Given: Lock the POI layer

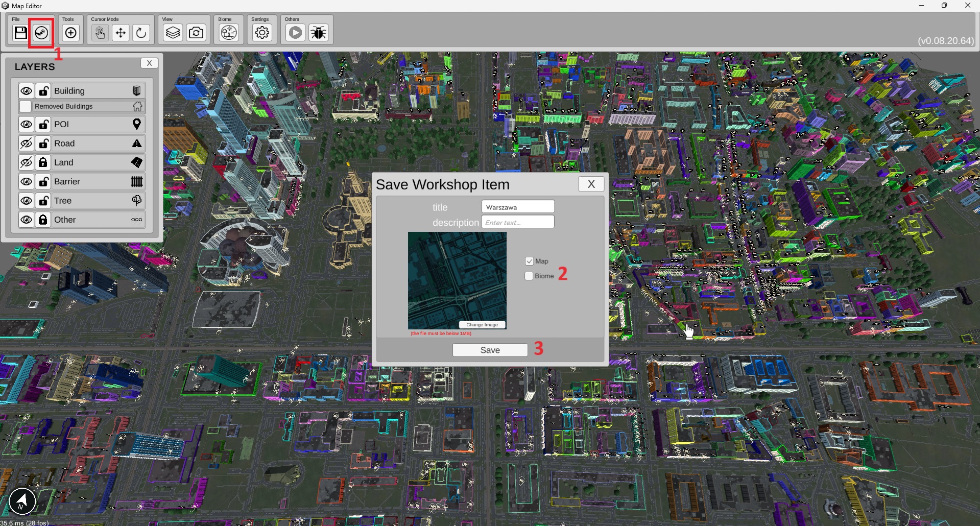Looking at the screenshot, I should (43, 124).
